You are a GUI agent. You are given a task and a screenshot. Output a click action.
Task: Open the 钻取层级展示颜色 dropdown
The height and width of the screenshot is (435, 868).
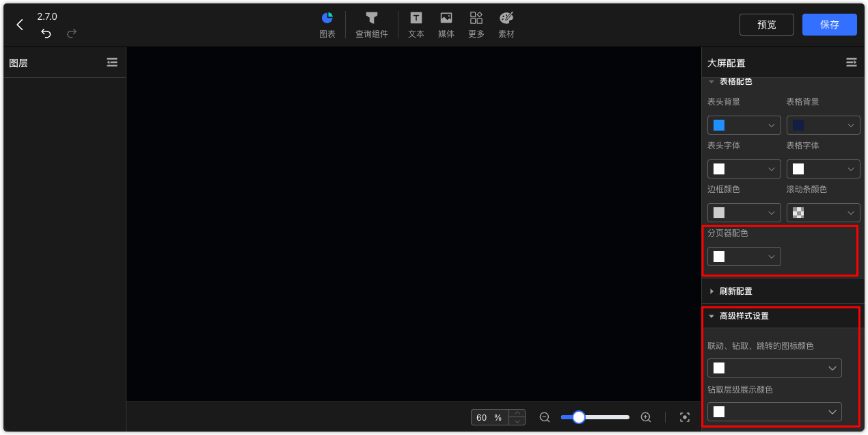[x=774, y=412]
